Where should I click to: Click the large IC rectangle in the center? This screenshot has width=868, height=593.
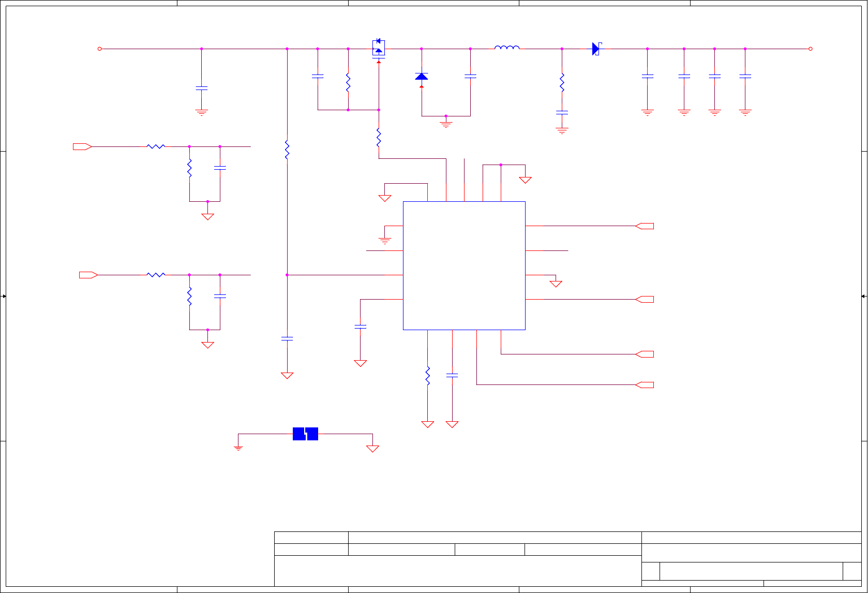(464, 265)
